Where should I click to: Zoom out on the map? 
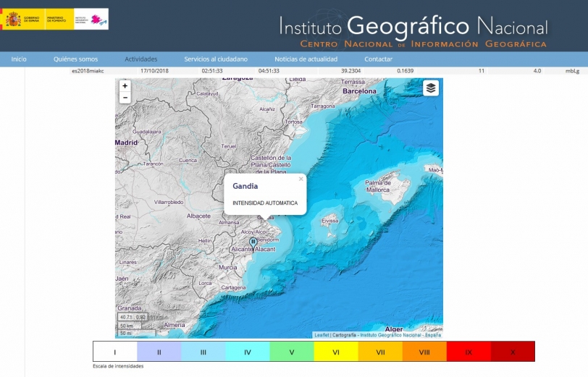coord(125,98)
